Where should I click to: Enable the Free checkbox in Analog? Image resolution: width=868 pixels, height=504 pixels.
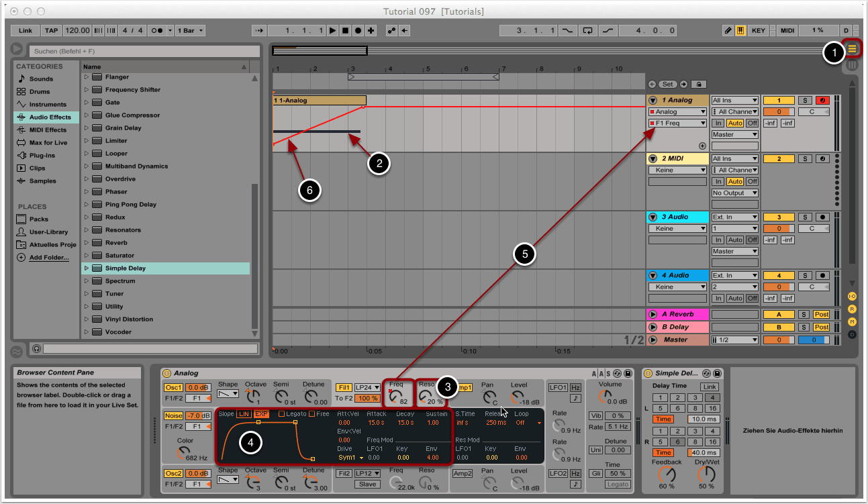click(x=312, y=413)
